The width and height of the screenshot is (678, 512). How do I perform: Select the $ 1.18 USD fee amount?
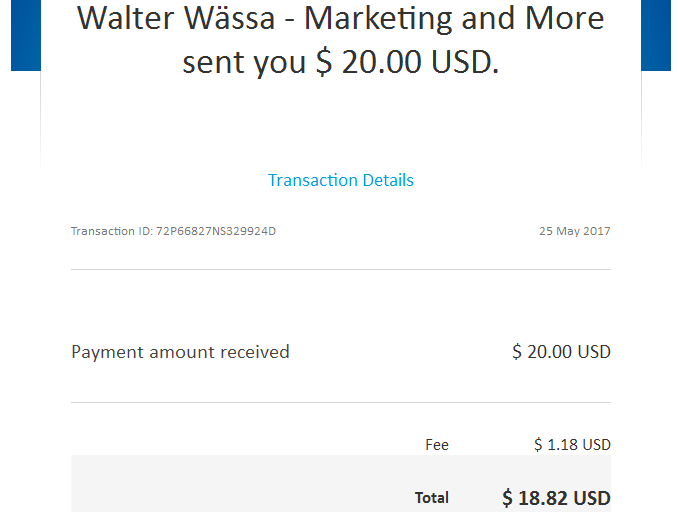tap(572, 445)
